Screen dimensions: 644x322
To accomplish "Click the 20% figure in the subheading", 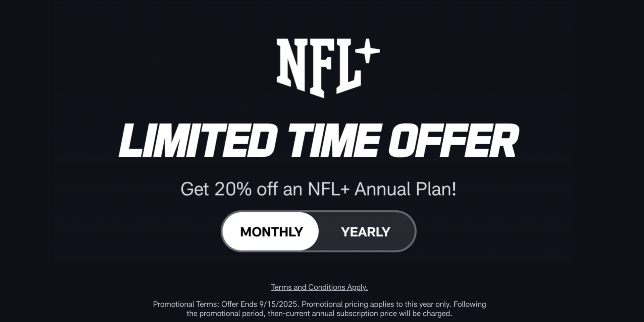I will (x=233, y=189).
